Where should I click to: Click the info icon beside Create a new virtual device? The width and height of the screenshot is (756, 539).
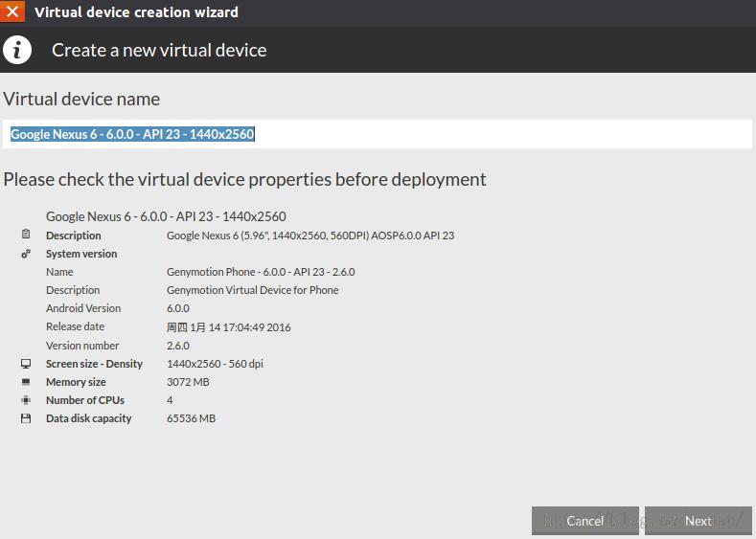point(17,50)
